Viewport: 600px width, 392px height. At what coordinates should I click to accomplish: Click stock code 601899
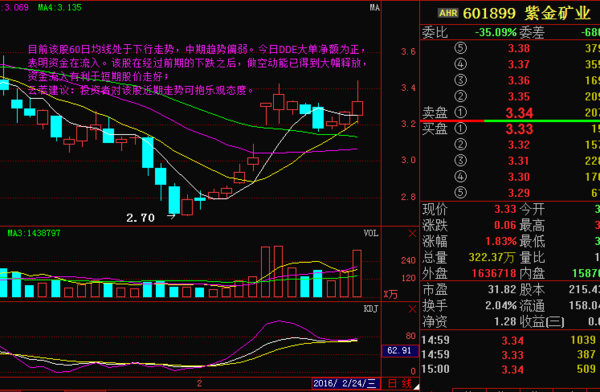coord(489,13)
